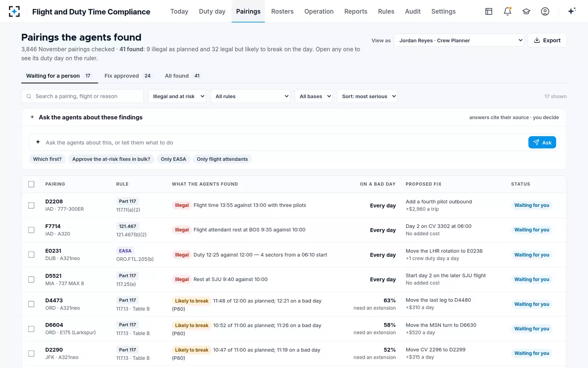Click the EASA rule badge on E0231
588x368 pixels.
pyautogui.click(x=125, y=251)
